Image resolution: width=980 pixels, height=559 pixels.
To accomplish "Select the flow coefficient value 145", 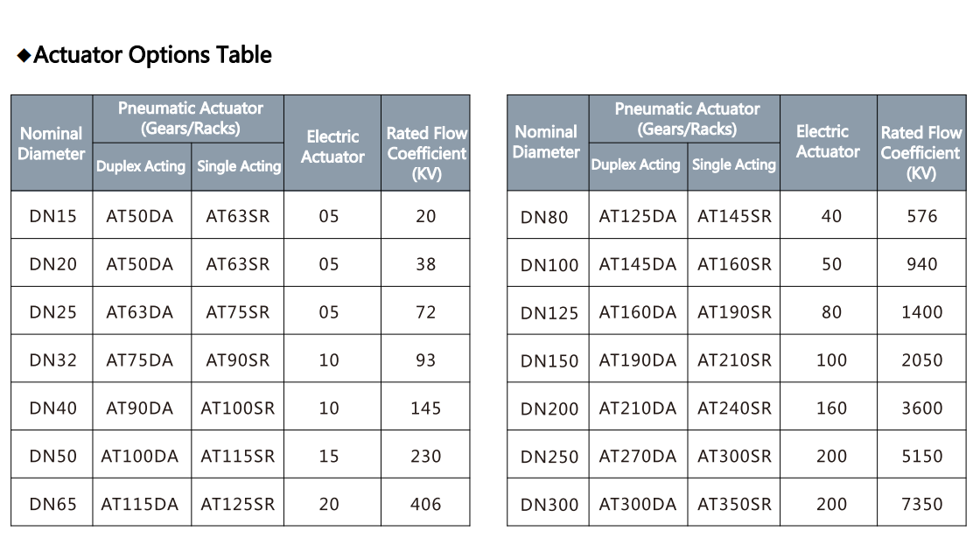I will (425, 409).
